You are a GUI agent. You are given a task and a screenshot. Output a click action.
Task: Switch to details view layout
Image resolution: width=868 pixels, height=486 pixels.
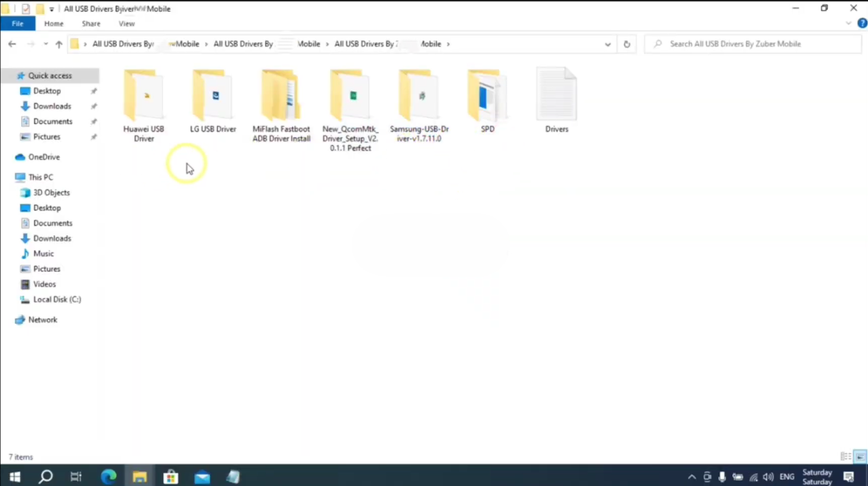tap(845, 457)
